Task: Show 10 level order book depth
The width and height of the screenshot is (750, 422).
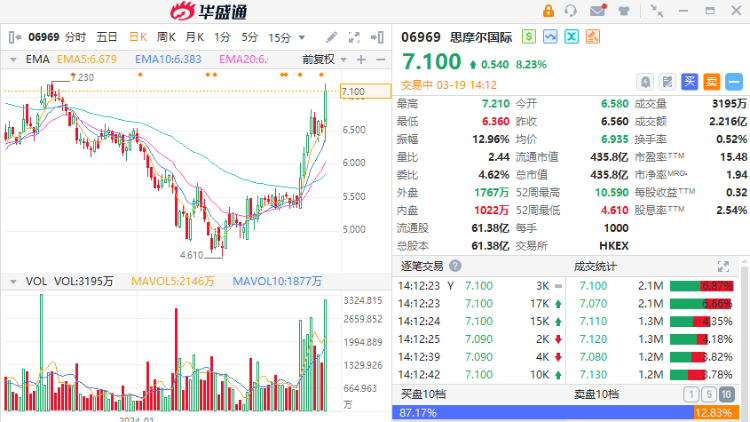Action: coord(727,394)
